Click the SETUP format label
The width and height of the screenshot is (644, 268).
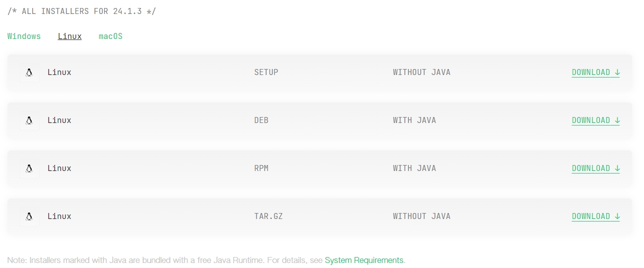coord(266,72)
